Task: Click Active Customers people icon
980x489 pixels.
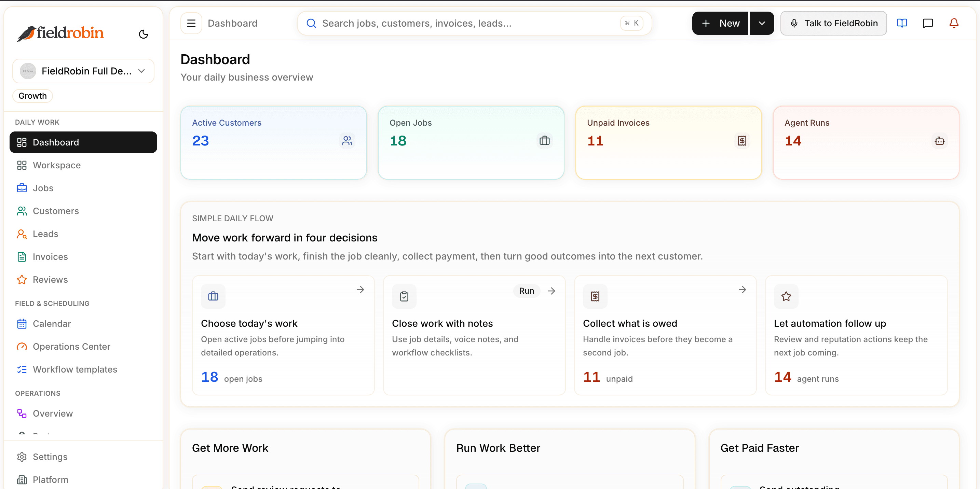Action: 347,141
